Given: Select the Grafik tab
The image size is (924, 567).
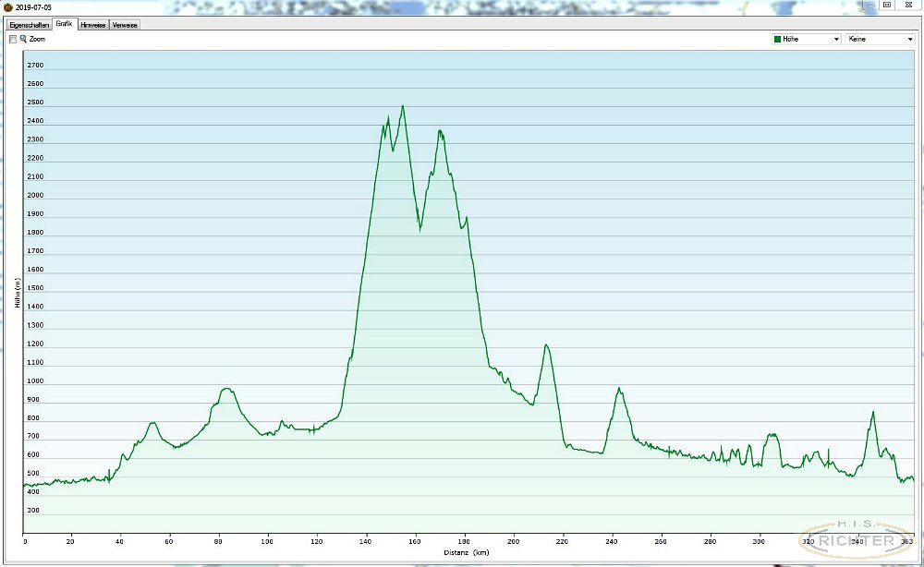Looking at the screenshot, I should (x=64, y=24).
